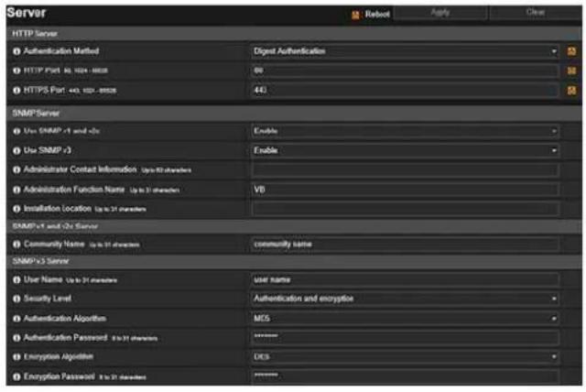Click the HTTP Port input field
The image size is (586, 392).
[x=405, y=71]
